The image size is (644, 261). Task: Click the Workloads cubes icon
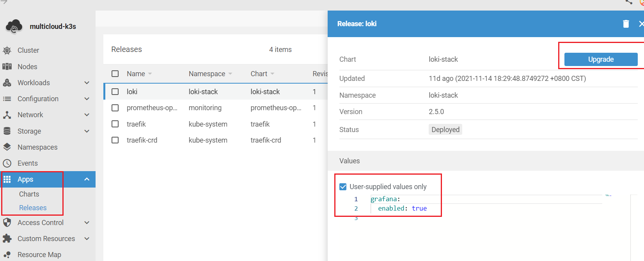pos(7,83)
